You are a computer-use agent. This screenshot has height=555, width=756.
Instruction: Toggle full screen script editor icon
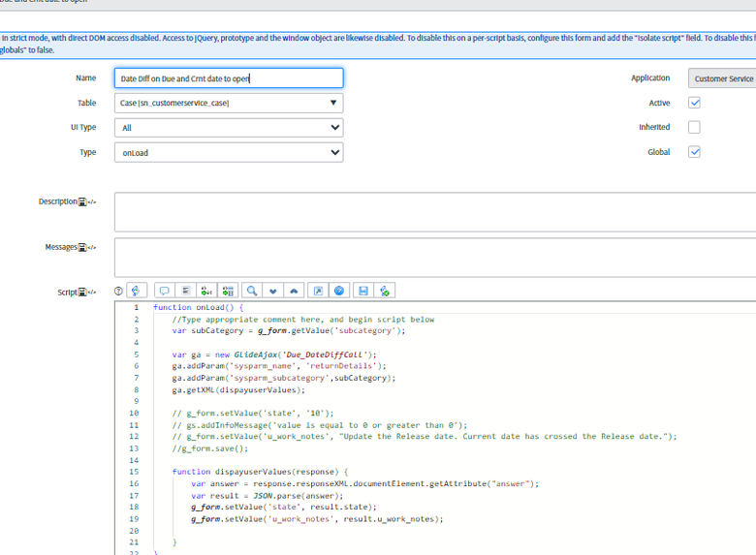point(318,291)
